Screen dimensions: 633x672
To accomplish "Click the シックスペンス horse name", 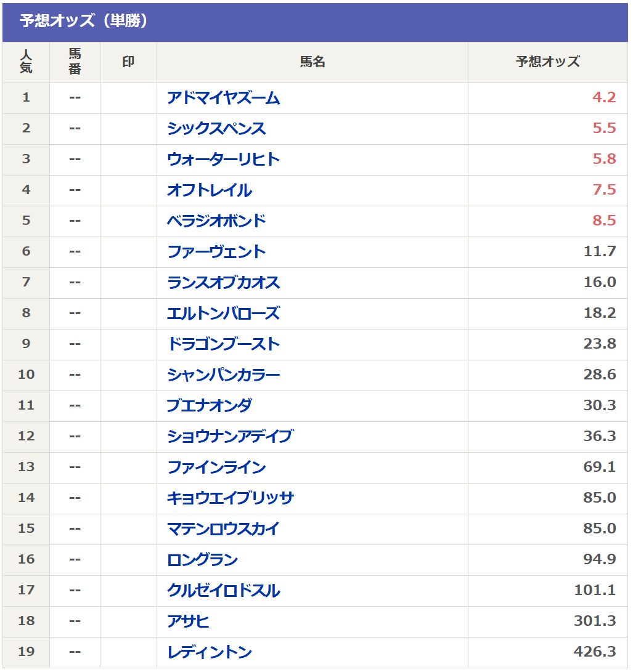I will click(216, 129).
